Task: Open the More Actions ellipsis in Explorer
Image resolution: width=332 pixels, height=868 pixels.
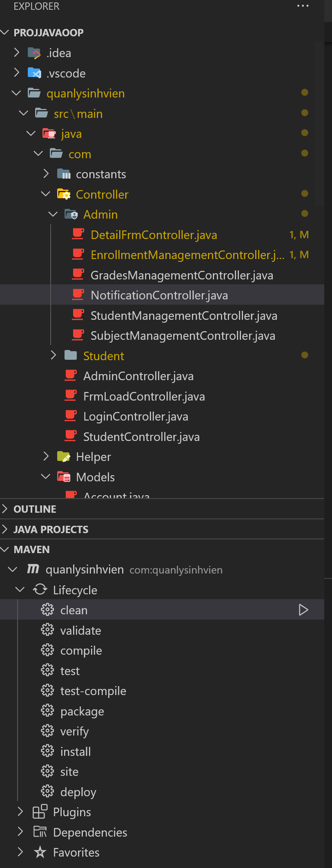Action: pos(303,6)
